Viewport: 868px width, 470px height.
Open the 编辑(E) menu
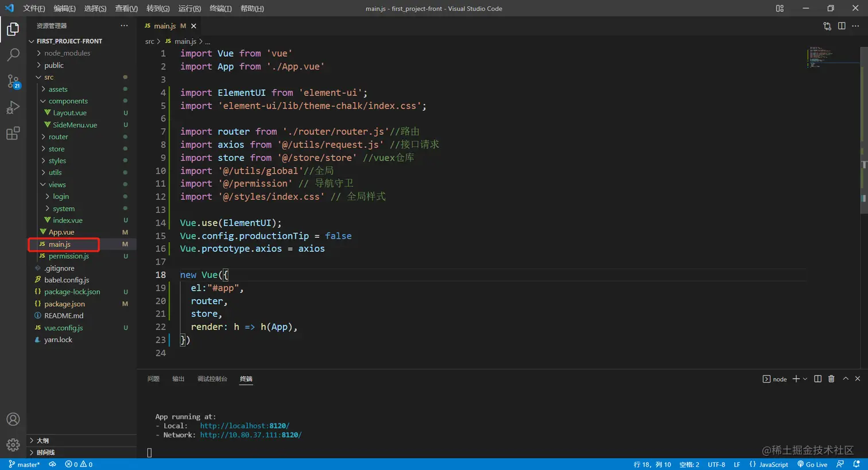coord(64,8)
